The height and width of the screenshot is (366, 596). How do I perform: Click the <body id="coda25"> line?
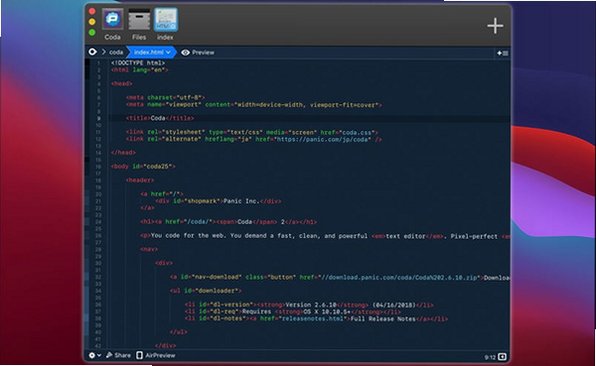tap(143, 166)
